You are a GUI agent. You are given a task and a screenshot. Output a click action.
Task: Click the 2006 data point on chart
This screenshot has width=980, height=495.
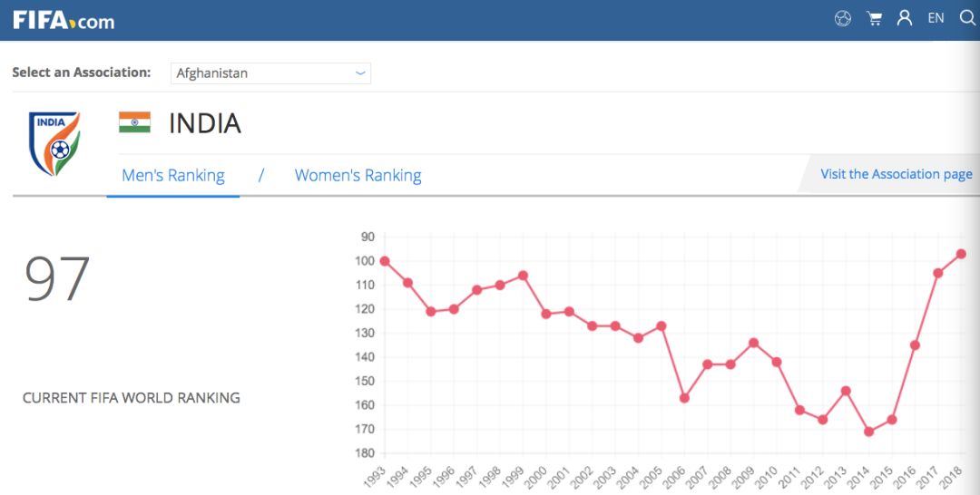684,398
